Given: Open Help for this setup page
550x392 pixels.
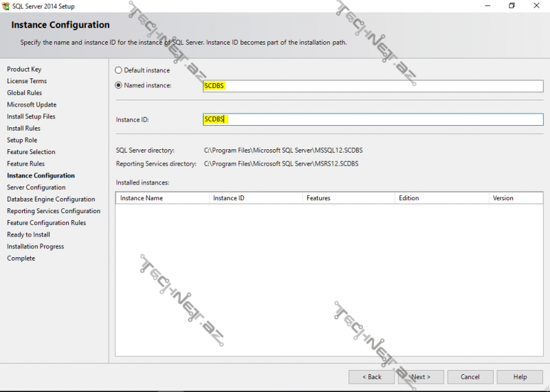Looking at the screenshot, I should pos(520,377).
